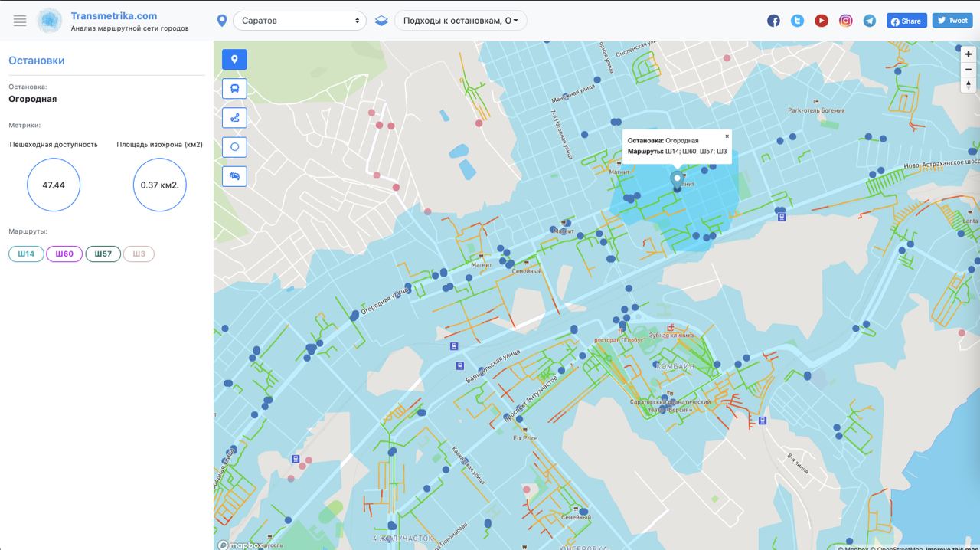The width and height of the screenshot is (980, 550).
Task: Open the Transmetrika.com home link
Action: coord(114,15)
